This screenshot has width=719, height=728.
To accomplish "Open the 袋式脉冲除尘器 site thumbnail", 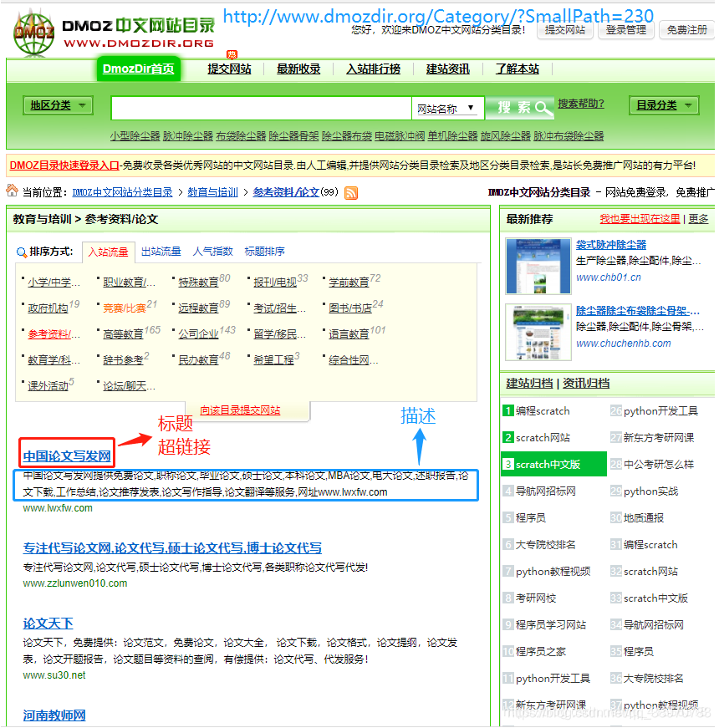I will (x=538, y=266).
